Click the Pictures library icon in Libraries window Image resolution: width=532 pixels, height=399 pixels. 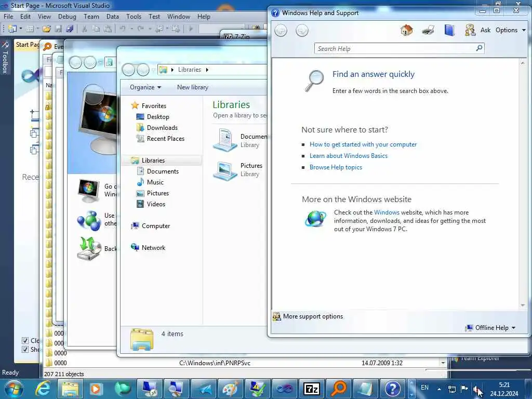[x=224, y=170]
